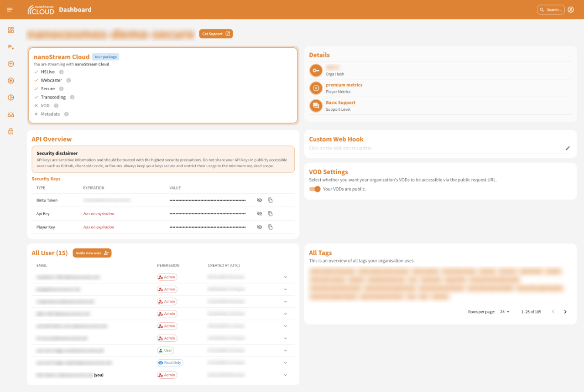Show info for Secure feature
Viewport: 584px width, 392px height.
(x=61, y=89)
